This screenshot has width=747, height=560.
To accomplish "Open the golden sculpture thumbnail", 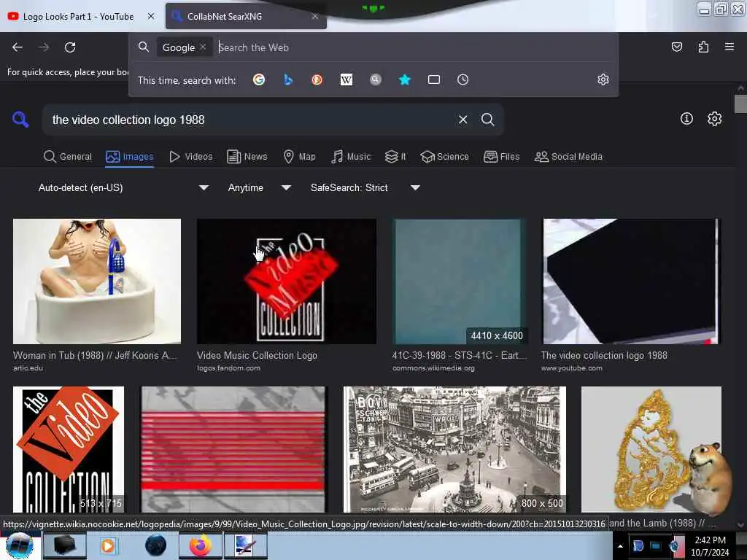I will [x=651, y=449].
